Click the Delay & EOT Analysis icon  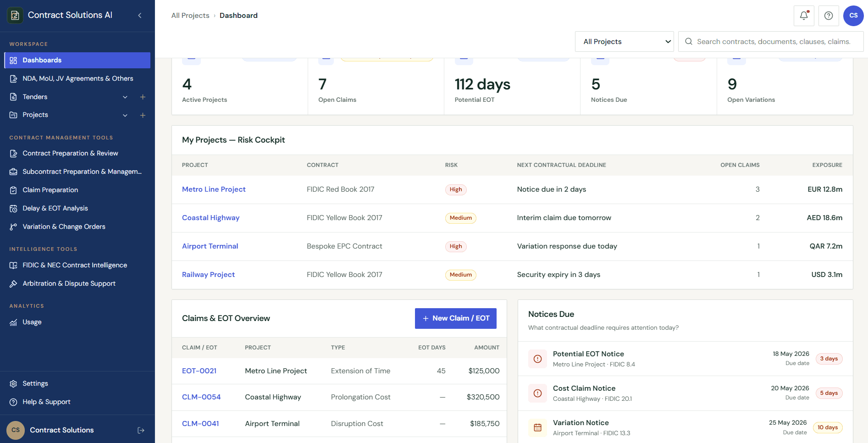(x=13, y=209)
